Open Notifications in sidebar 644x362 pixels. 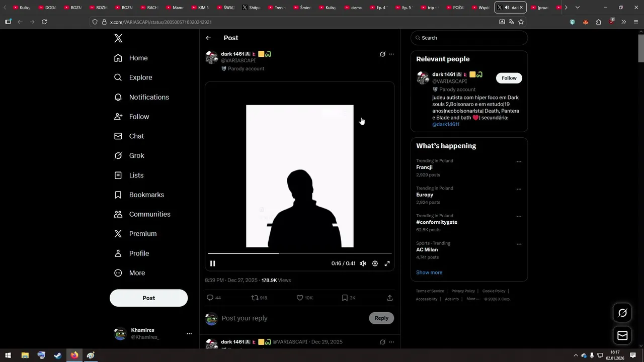click(141, 97)
